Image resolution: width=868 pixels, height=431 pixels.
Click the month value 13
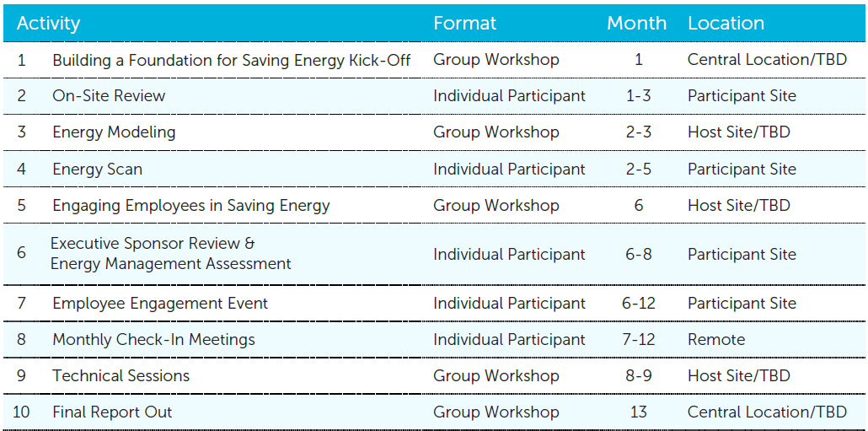pyautogui.click(x=638, y=412)
